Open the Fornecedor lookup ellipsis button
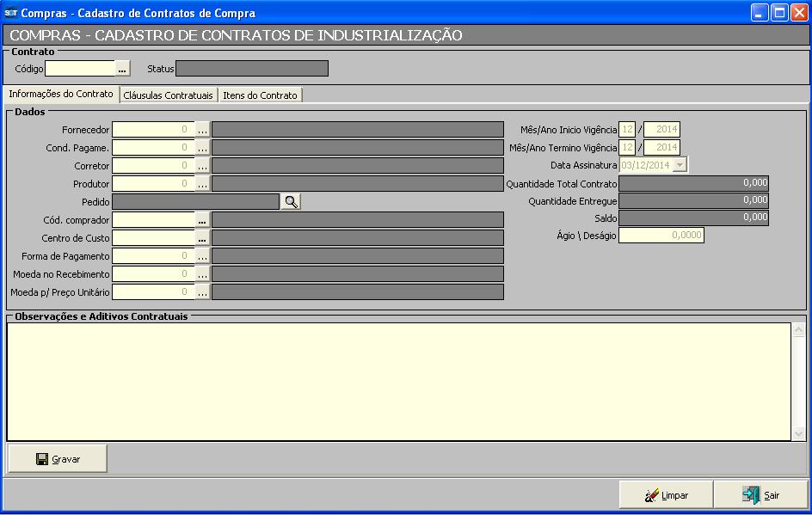This screenshot has width=812, height=515. click(x=202, y=130)
